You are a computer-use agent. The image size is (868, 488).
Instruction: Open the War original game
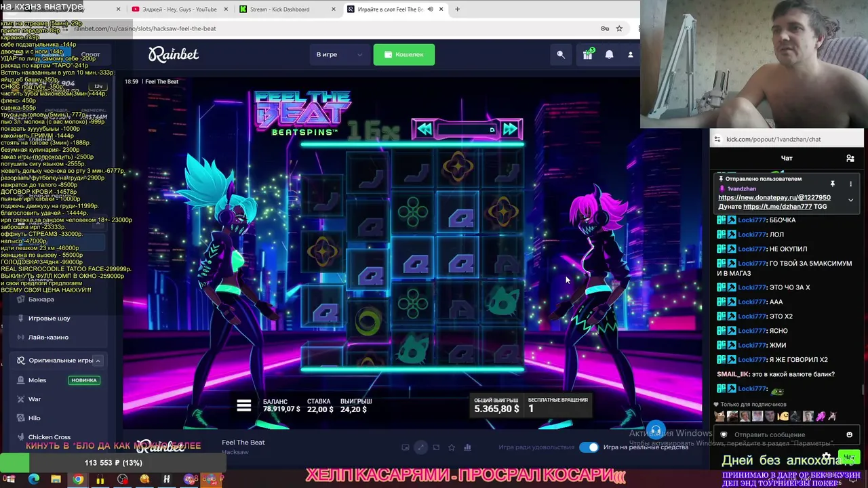[35, 399]
